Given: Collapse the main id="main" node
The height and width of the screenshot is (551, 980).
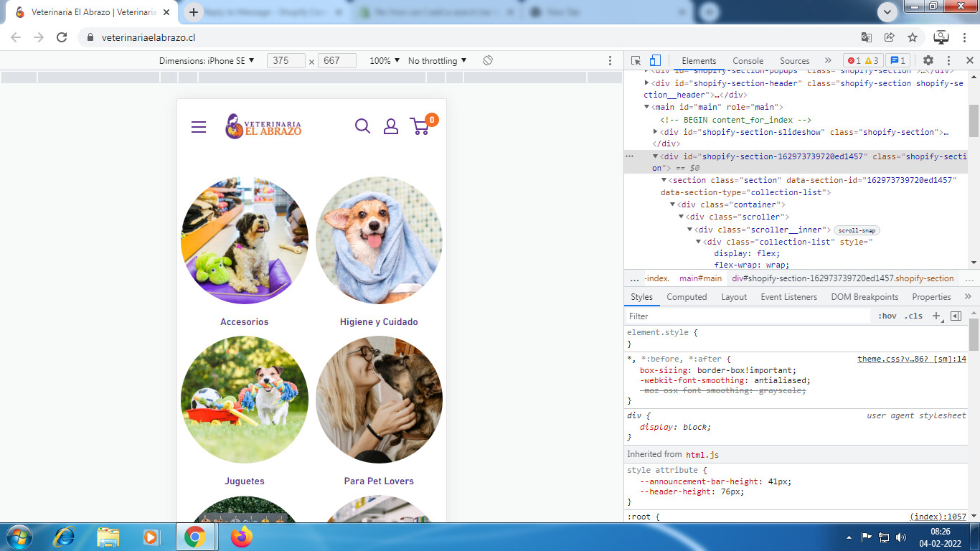Looking at the screenshot, I should (x=647, y=107).
